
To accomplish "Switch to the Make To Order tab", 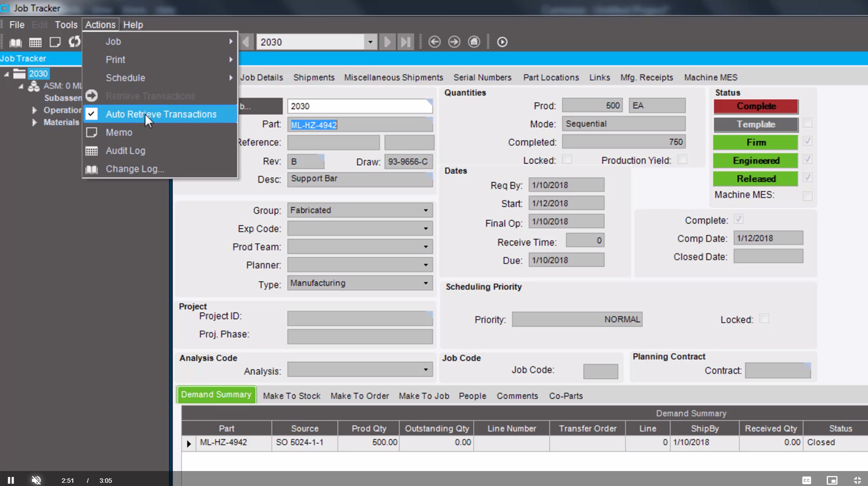I will pos(359,395).
